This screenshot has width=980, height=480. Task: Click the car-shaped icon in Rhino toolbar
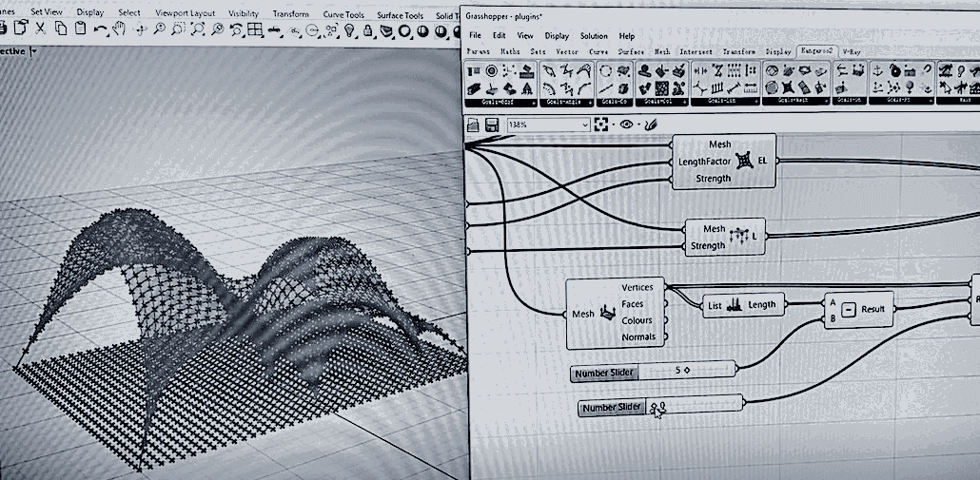274,30
